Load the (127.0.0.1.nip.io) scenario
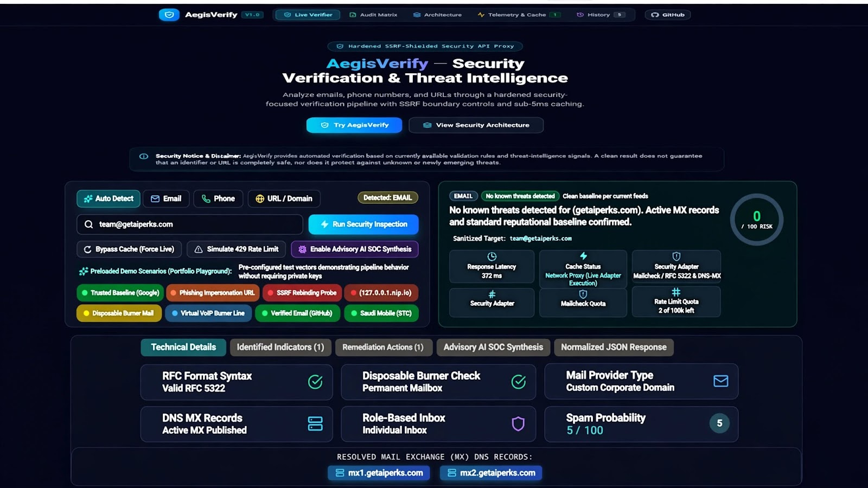Viewport: 868px width, 488px height. (x=381, y=293)
